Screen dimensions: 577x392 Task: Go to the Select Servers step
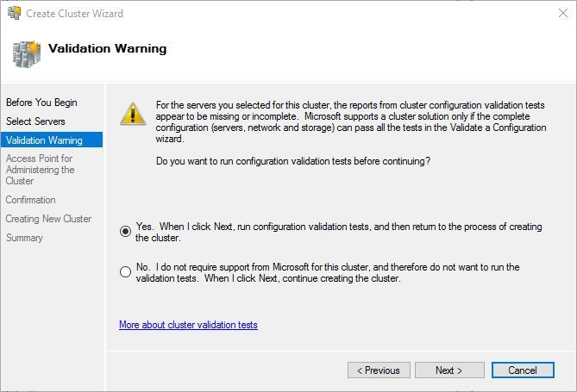35,121
